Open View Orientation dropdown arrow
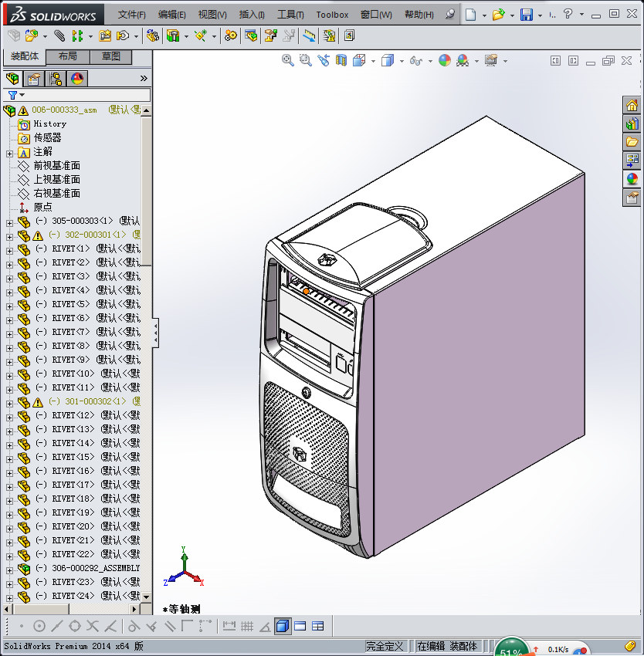Image resolution: width=644 pixels, height=656 pixels. tap(373, 62)
